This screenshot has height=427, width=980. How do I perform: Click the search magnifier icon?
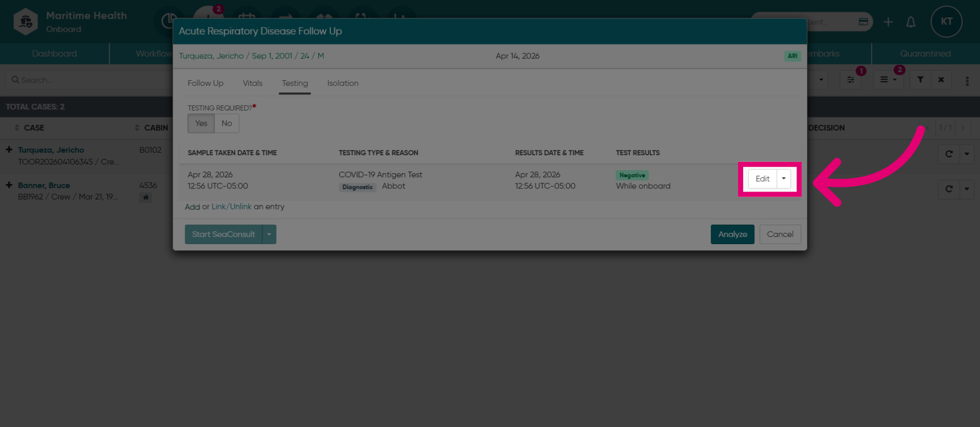pos(15,80)
